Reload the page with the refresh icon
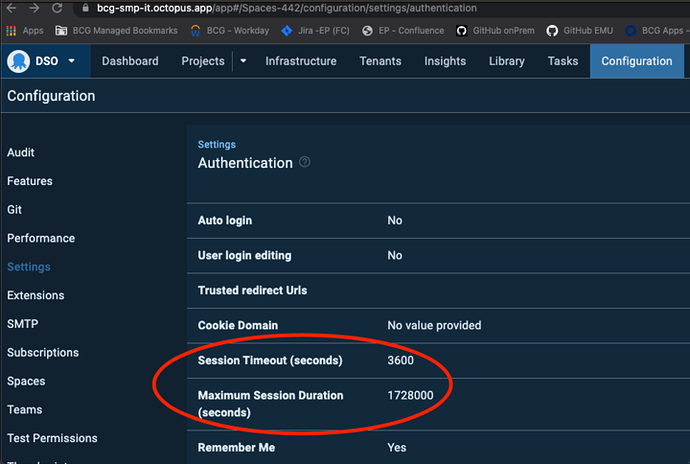 click(x=57, y=7)
